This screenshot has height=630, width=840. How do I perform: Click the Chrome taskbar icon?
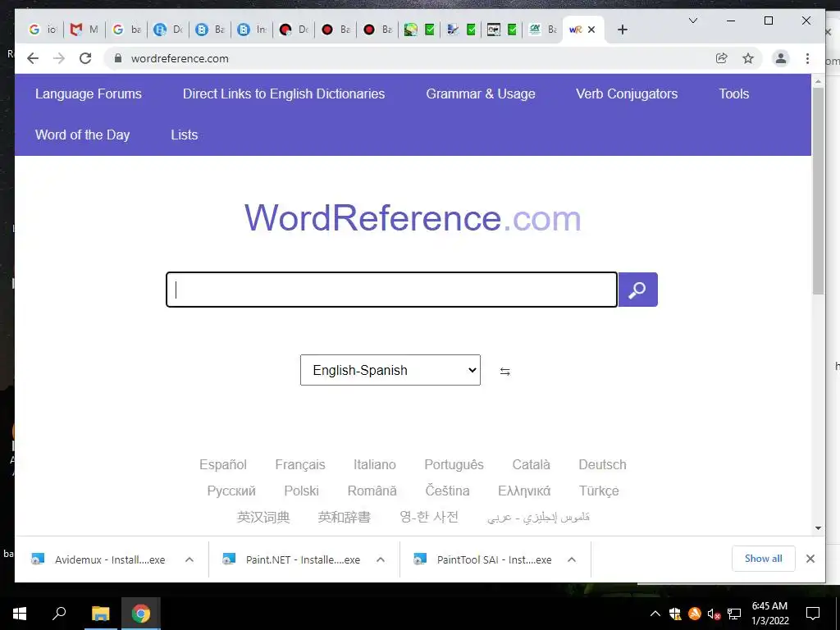pos(141,614)
